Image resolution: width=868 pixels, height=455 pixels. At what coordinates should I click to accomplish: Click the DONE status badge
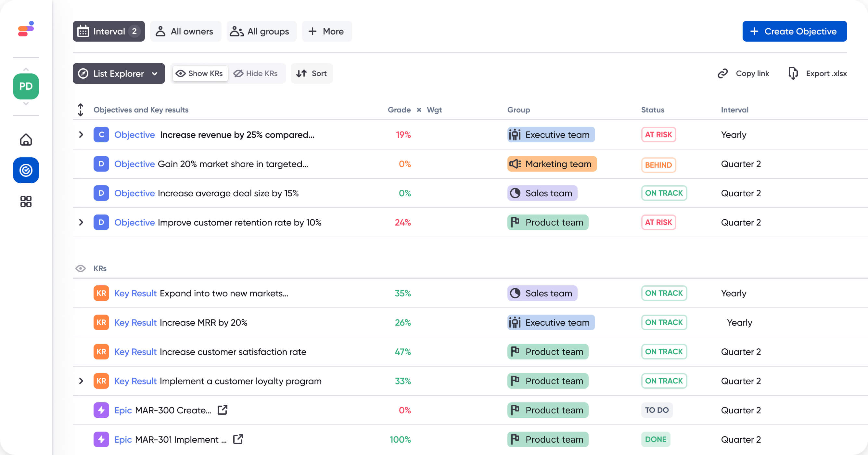[x=655, y=439]
